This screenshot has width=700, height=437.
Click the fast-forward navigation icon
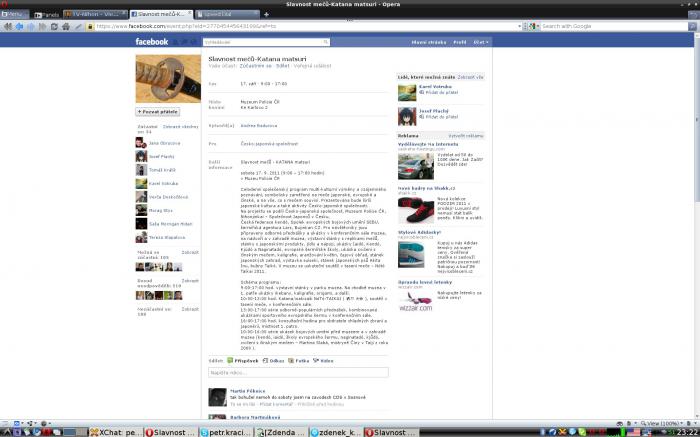click(x=42, y=26)
